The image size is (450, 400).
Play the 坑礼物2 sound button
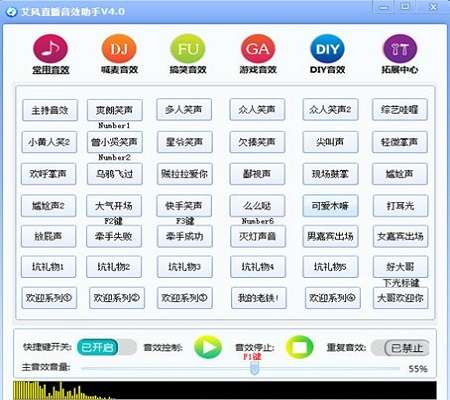(x=114, y=267)
